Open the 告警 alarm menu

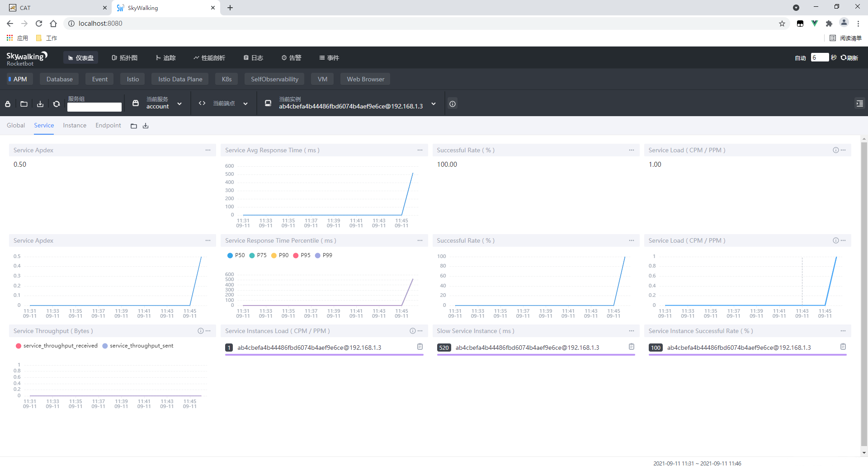pos(291,58)
